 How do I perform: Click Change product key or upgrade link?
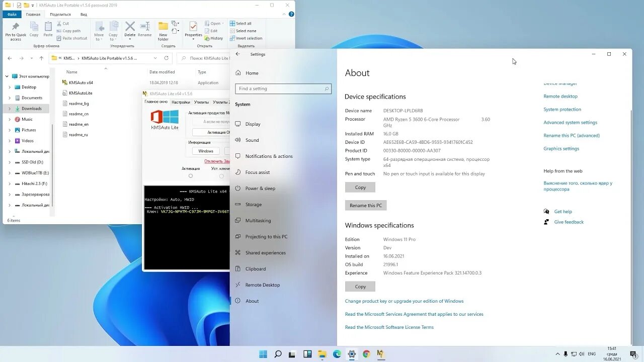click(x=405, y=301)
